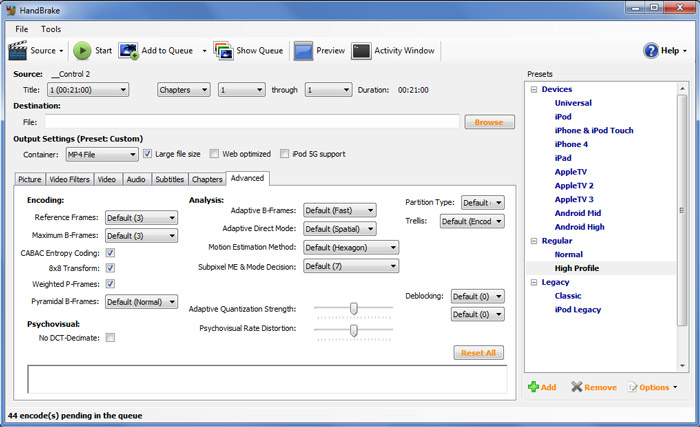The image size is (700, 427).
Task: Switch to the Subtitles tab
Action: 170,179
